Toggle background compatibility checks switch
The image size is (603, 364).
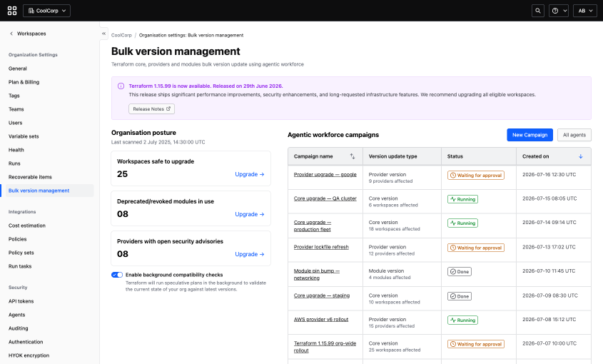pyautogui.click(x=117, y=275)
